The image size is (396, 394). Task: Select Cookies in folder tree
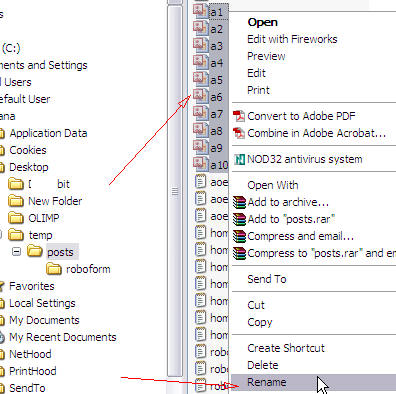point(28,150)
